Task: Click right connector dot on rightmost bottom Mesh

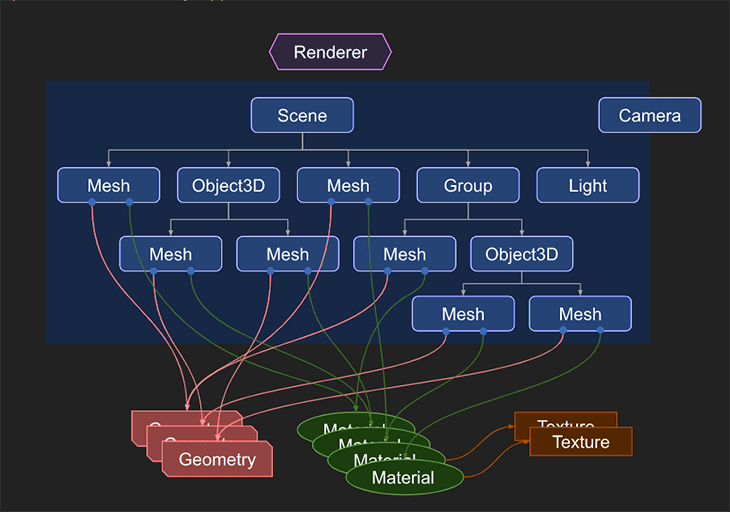Action: tap(600, 330)
